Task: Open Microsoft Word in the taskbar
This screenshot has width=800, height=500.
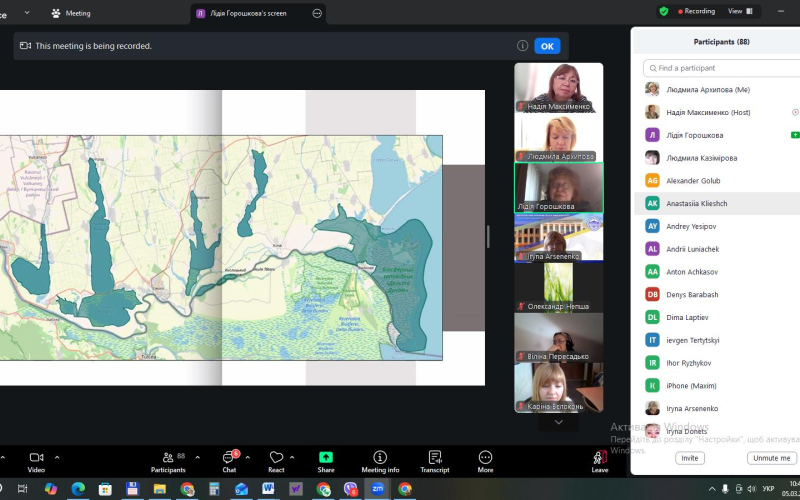Action: pyautogui.click(x=268, y=489)
